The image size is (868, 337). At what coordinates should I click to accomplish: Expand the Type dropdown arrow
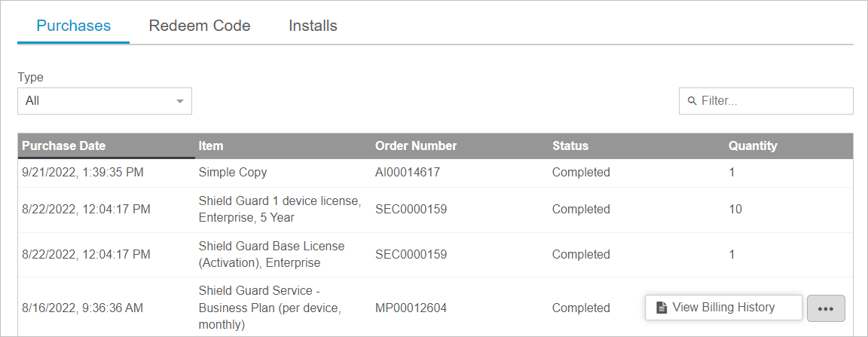click(179, 102)
